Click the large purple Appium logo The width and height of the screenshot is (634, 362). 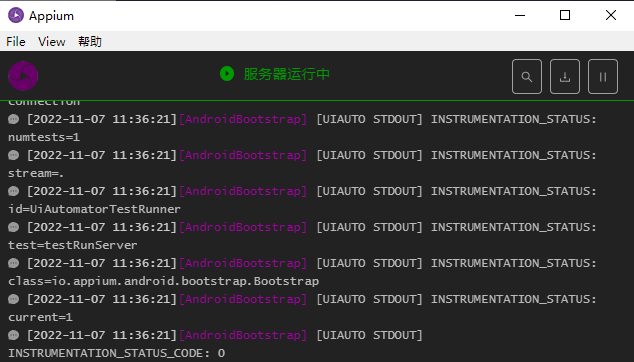[x=23, y=76]
